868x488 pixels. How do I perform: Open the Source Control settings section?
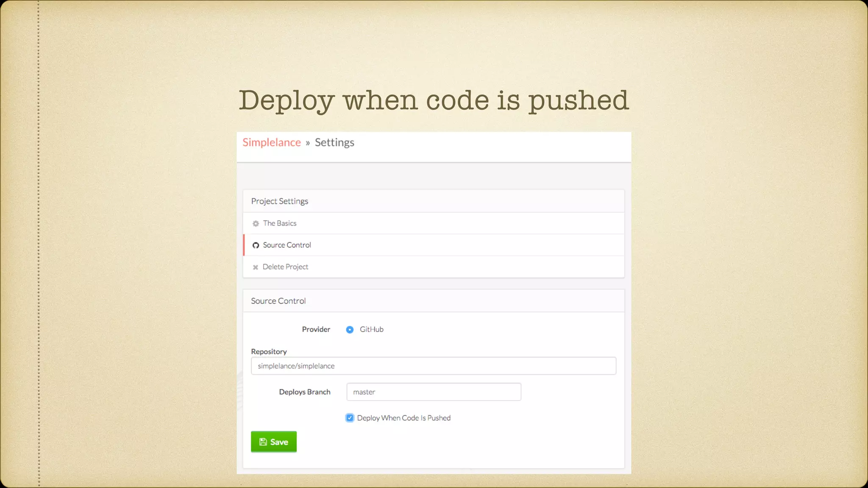(x=434, y=245)
